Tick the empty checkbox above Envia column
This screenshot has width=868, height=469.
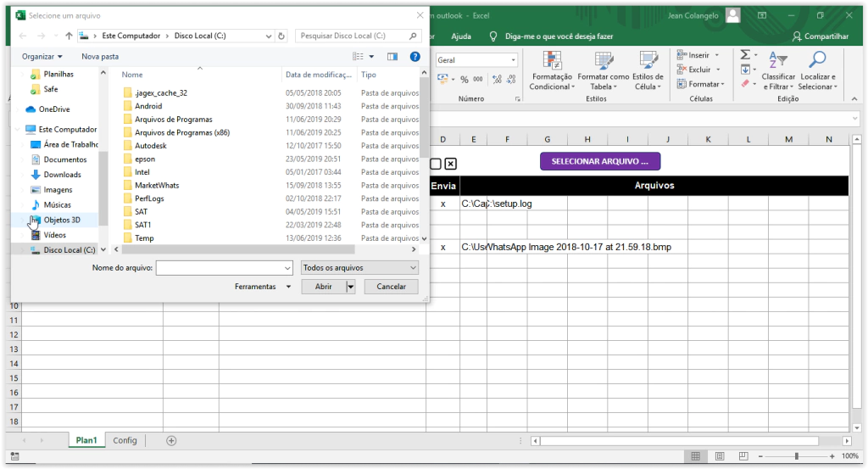pyautogui.click(x=435, y=164)
